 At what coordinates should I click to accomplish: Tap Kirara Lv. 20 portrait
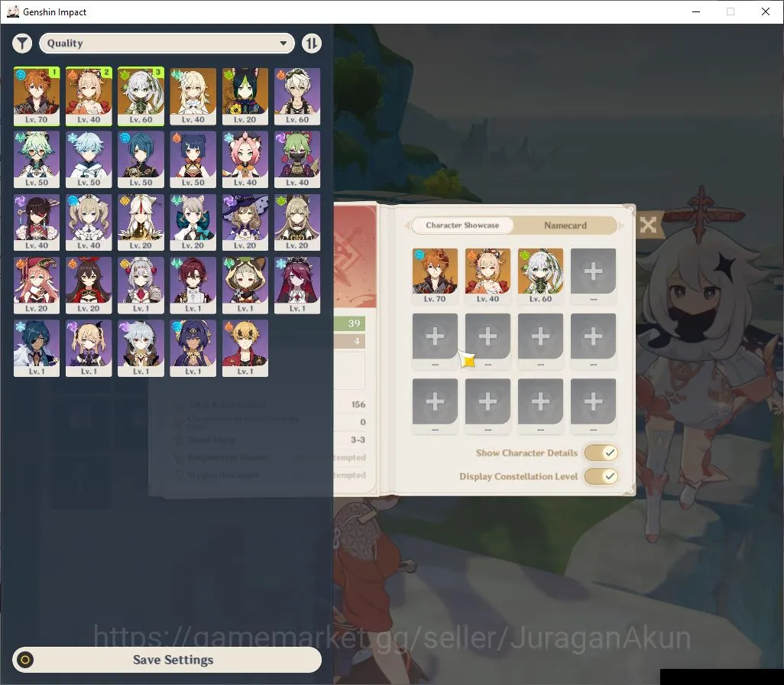pyautogui.click(x=297, y=222)
